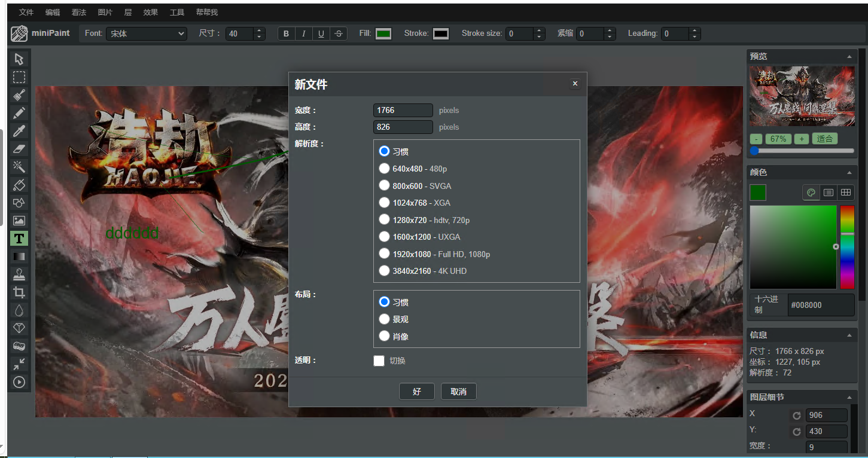Select the 800x600 SVGA resolution

point(385,185)
